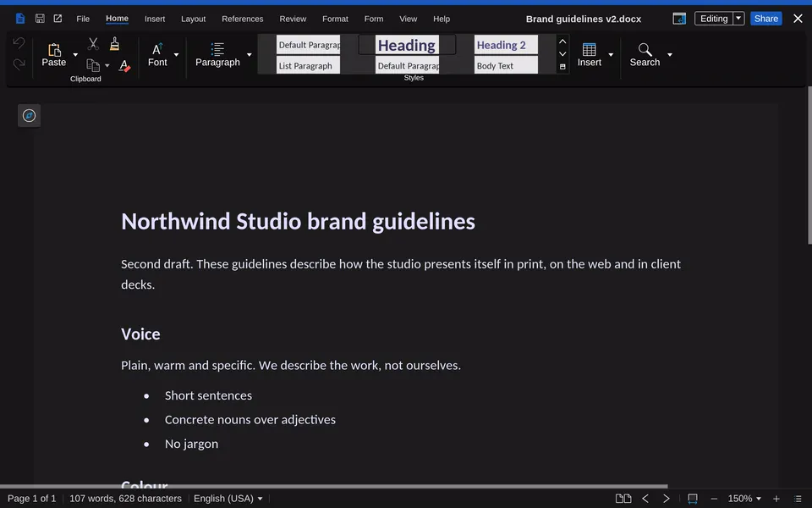
Task: Copy selection using the copy icon
Action: click(x=93, y=65)
